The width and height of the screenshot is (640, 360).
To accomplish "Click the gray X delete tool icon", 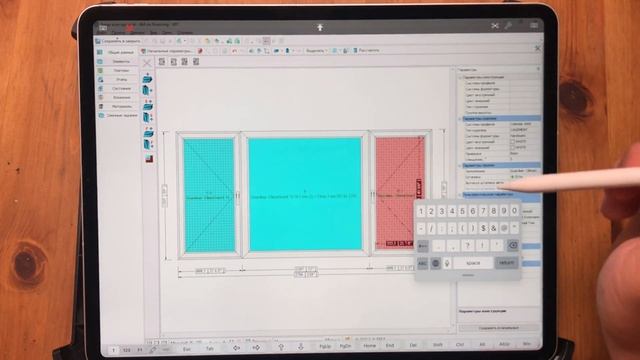I will (147, 63).
